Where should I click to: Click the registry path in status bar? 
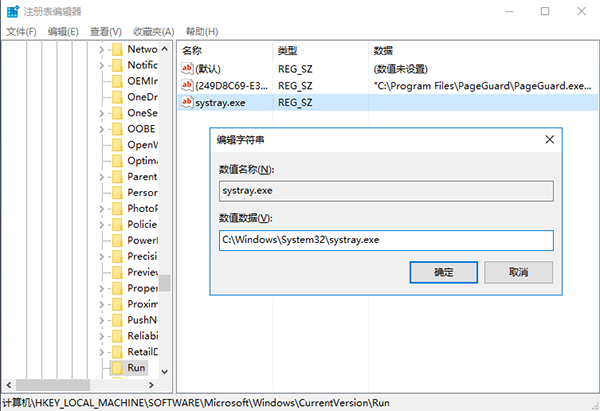pos(196,403)
